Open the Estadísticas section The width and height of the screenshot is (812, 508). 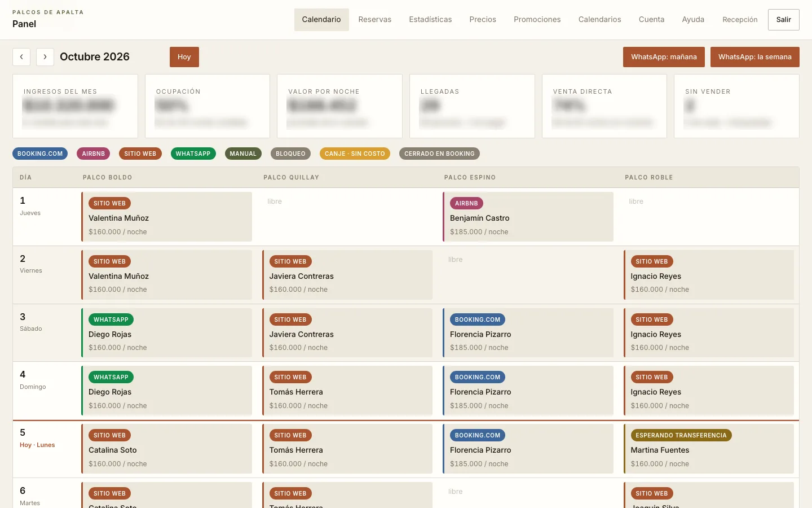pyautogui.click(x=430, y=20)
